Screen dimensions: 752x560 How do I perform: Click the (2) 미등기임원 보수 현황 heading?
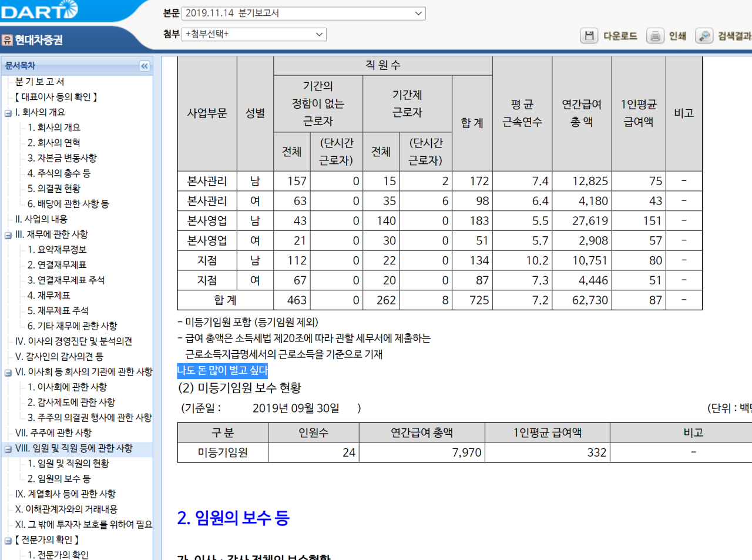tap(240, 388)
